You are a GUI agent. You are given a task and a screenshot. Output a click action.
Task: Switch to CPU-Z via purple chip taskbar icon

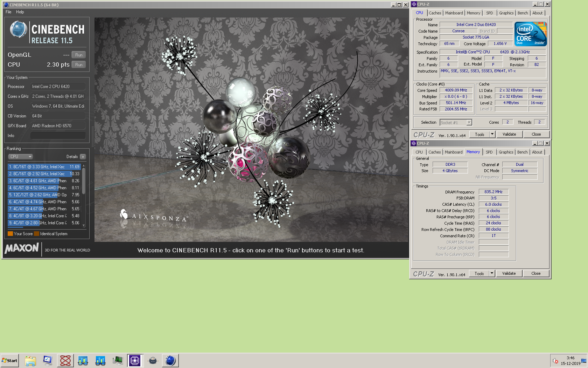tap(135, 361)
